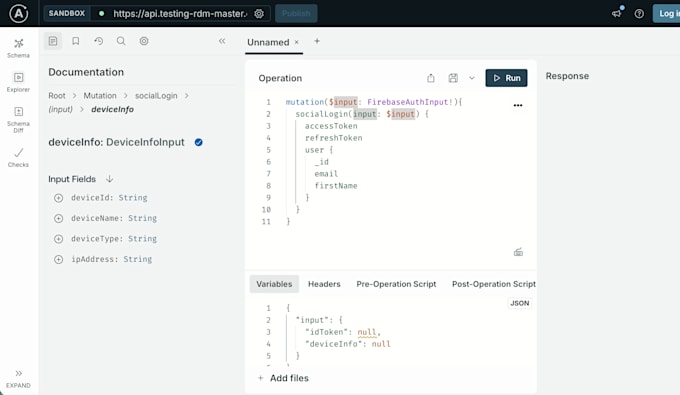
Task: Click the share operation icon
Action: pos(431,78)
